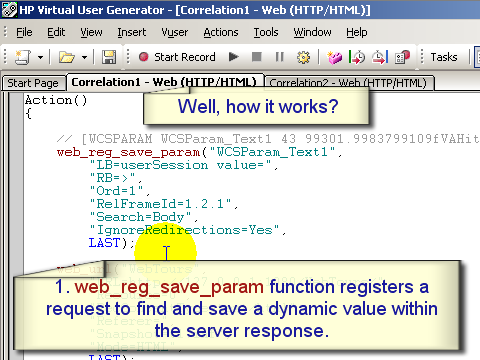Viewport: 480px width, 360px height.
Task: Click the pink parameter creation icon
Action: [334, 57]
